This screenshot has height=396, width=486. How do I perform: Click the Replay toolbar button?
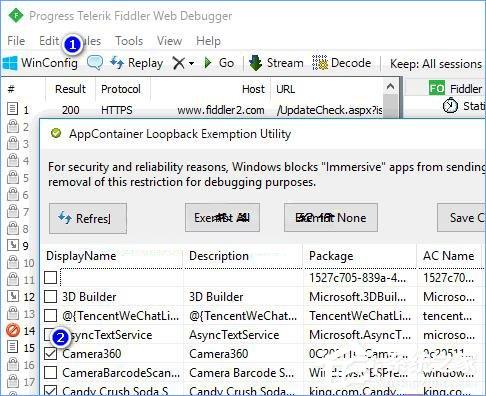point(137,63)
